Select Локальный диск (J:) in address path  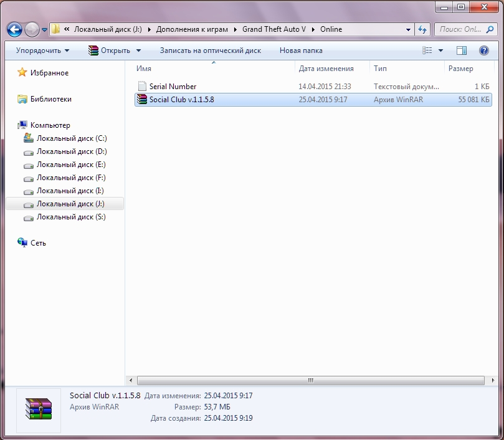[108, 29]
